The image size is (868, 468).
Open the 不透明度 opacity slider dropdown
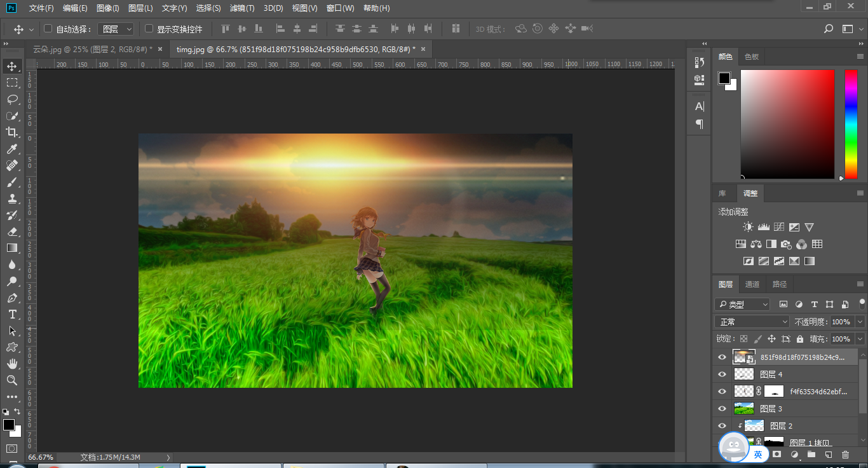pyautogui.click(x=859, y=322)
